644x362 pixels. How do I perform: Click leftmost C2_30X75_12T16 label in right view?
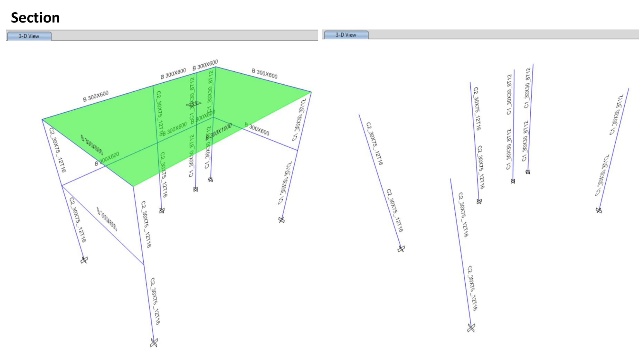(374, 144)
